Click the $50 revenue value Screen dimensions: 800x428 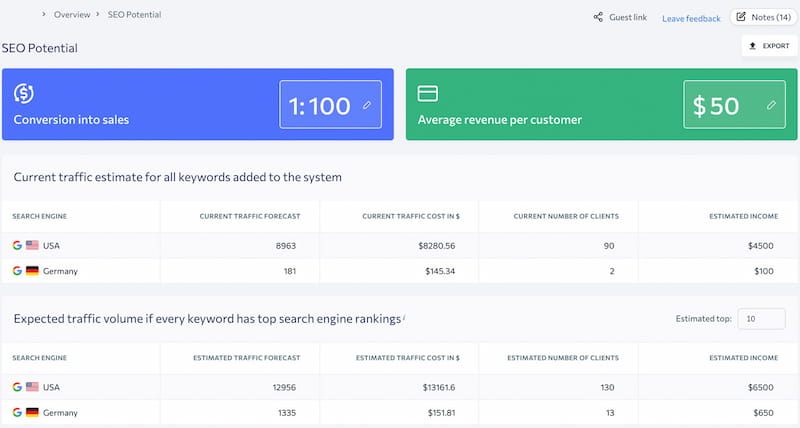[716, 106]
